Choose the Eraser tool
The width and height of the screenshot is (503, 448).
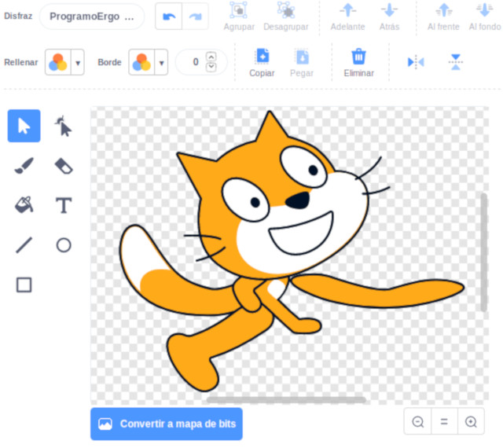pyautogui.click(x=64, y=166)
